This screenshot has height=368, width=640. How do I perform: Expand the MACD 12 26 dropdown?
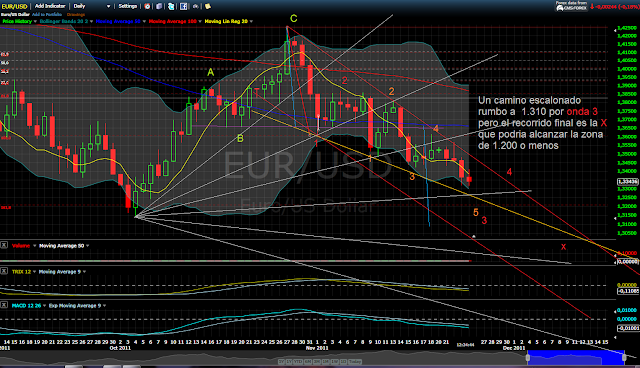click(44, 306)
